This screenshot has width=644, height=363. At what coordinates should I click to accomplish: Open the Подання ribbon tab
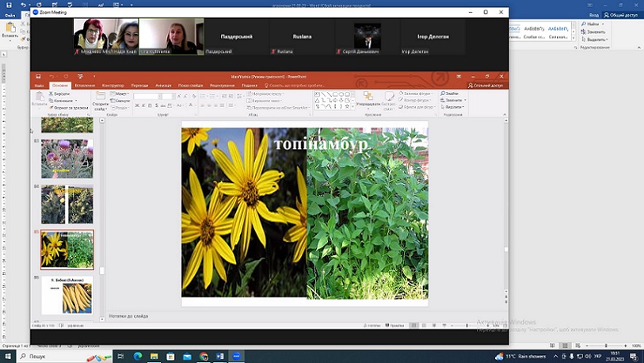(250, 86)
